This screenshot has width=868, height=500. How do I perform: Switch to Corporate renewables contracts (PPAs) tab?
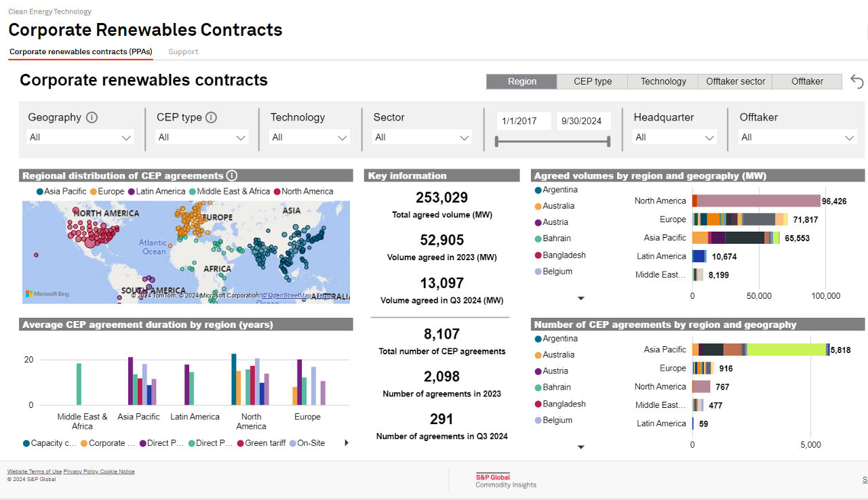(81, 51)
